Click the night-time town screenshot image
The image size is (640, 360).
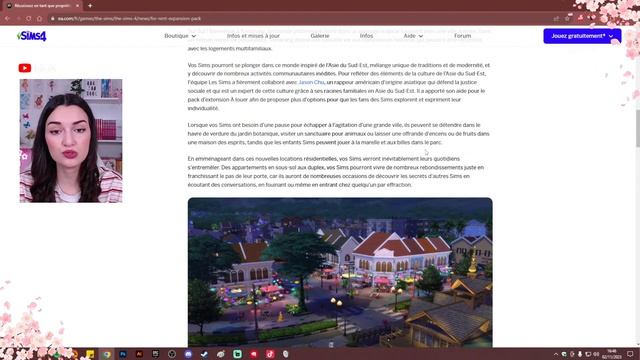[340, 272]
